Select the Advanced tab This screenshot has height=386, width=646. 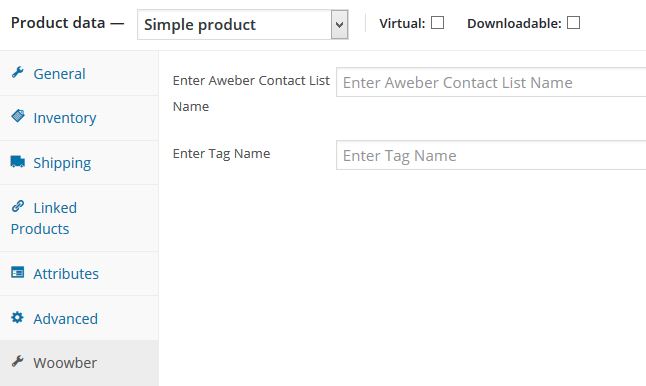[x=79, y=318]
